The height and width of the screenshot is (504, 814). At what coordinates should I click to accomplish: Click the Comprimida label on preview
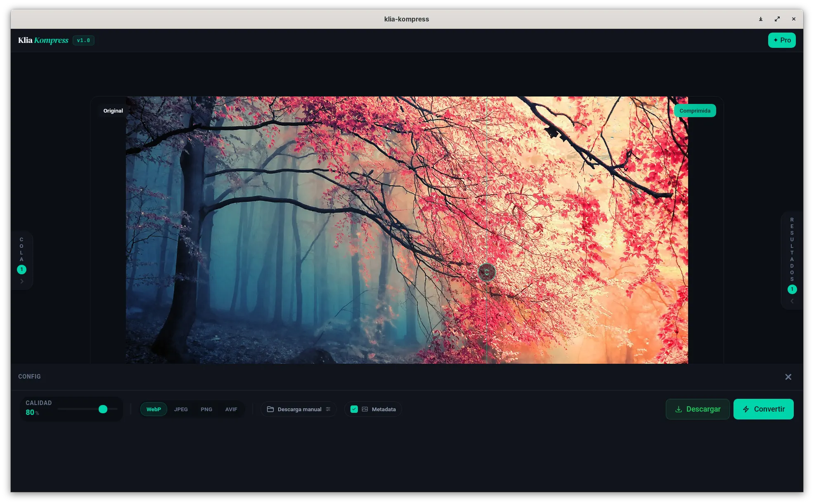[x=695, y=111]
